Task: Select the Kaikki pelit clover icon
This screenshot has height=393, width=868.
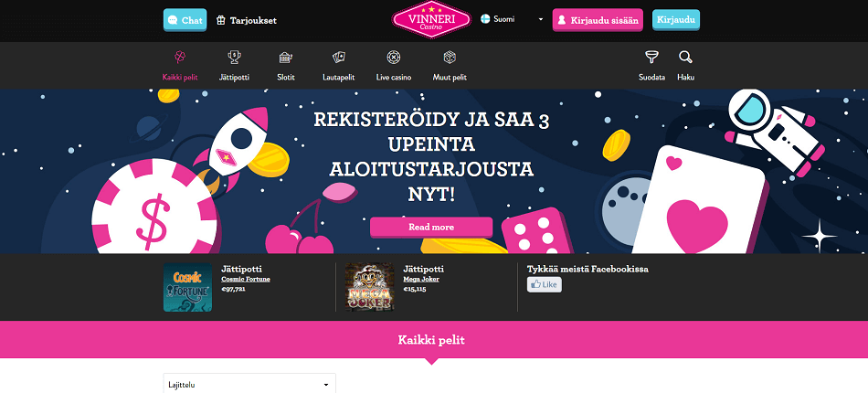Action: [180, 57]
